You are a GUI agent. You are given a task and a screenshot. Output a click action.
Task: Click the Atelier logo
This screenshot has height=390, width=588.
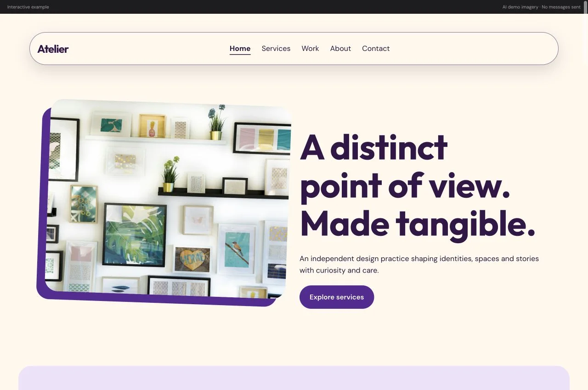point(53,49)
